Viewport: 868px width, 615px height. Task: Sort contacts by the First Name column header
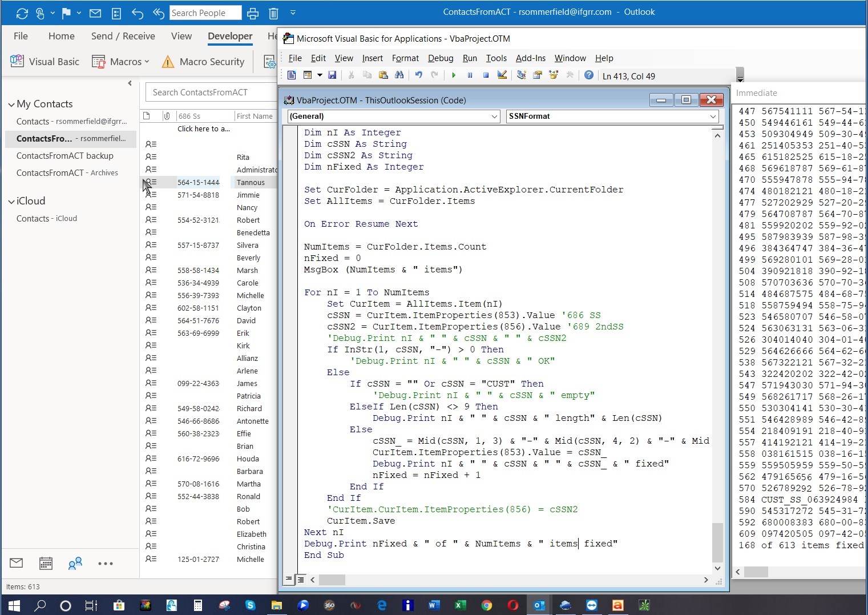255,116
